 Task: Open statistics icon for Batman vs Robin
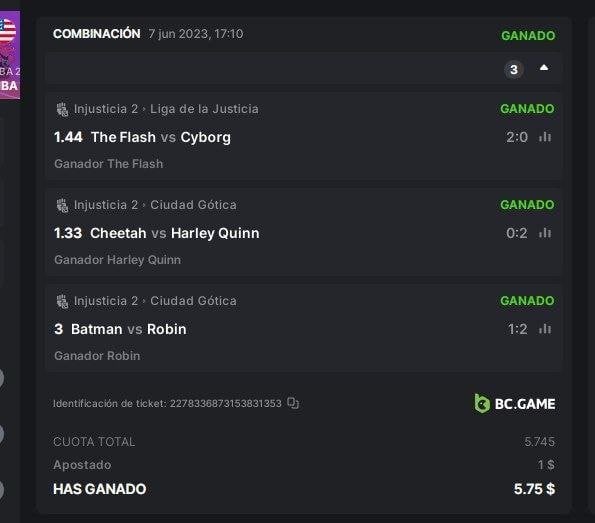pos(545,329)
